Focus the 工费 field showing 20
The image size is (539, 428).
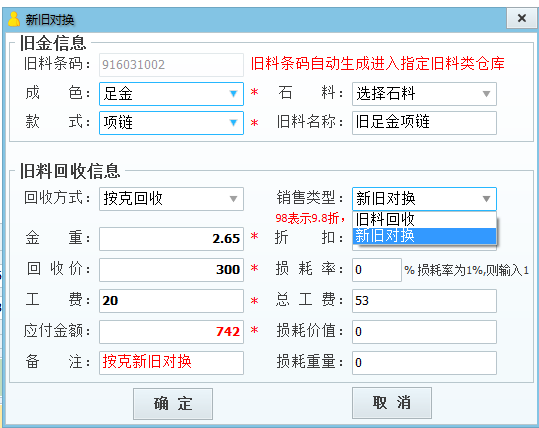[x=171, y=301]
